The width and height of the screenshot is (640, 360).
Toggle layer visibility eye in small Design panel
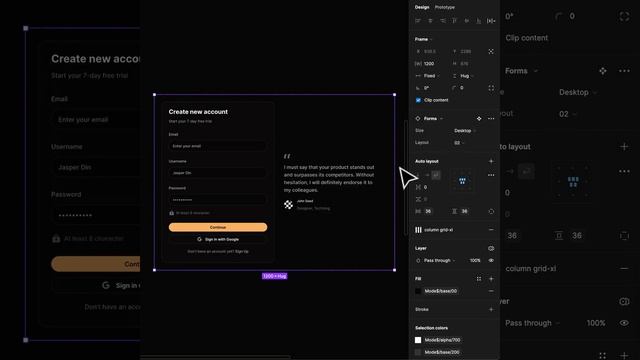tap(491, 260)
